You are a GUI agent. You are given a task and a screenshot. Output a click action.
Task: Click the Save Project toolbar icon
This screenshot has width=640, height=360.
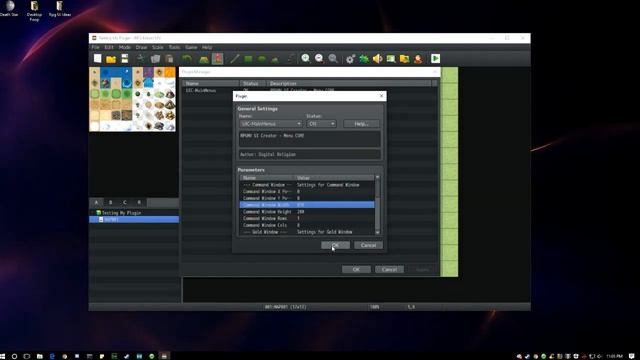tap(124, 59)
